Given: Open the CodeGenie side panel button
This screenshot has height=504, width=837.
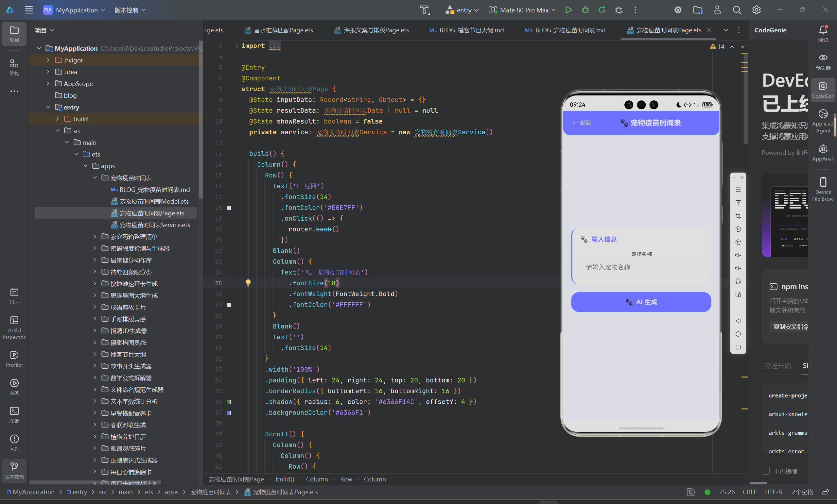Looking at the screenshot, I should (x=823, y=90).
